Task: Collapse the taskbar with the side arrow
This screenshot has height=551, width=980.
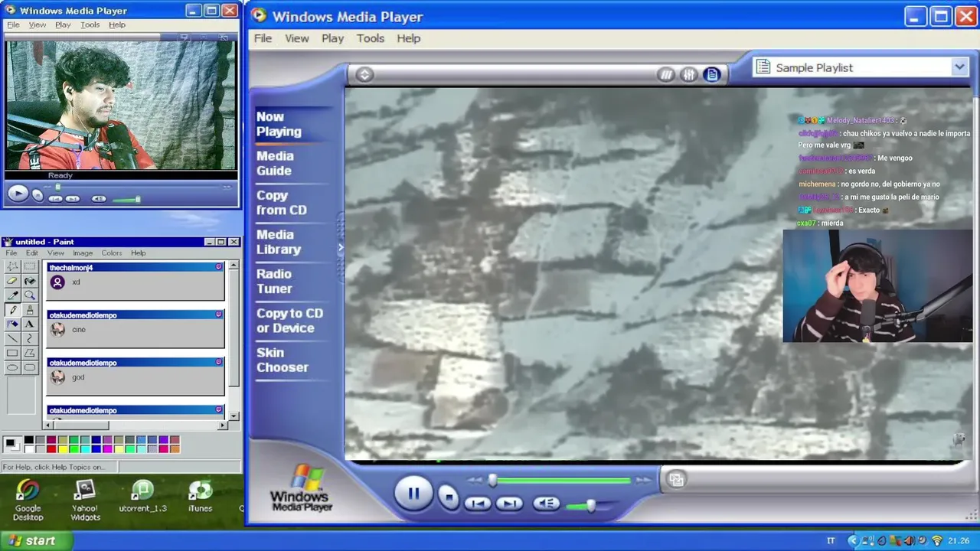Action: (852, 540)
